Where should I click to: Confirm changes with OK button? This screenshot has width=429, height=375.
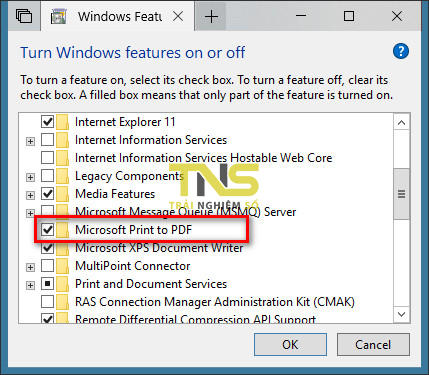tap(290, 345)
